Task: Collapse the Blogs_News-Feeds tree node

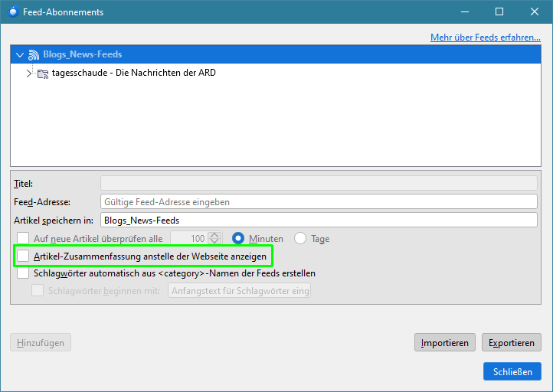Action: 20,54
